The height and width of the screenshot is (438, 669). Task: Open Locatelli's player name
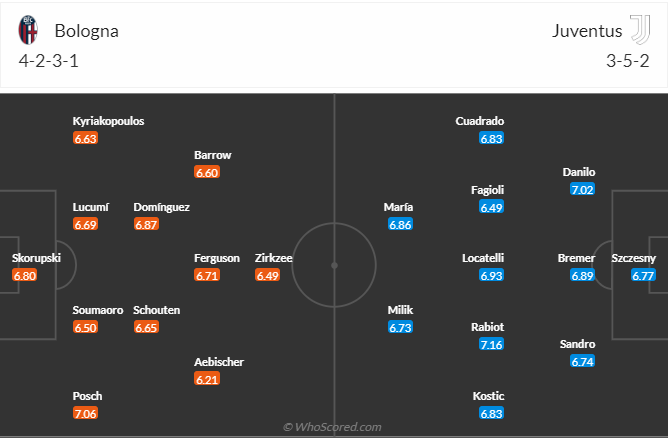point(483,258)
